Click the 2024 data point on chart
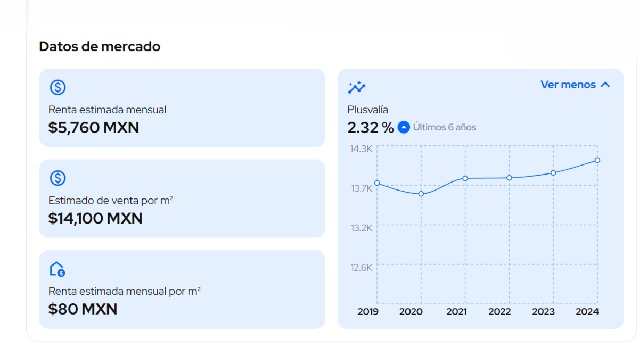 597,160
